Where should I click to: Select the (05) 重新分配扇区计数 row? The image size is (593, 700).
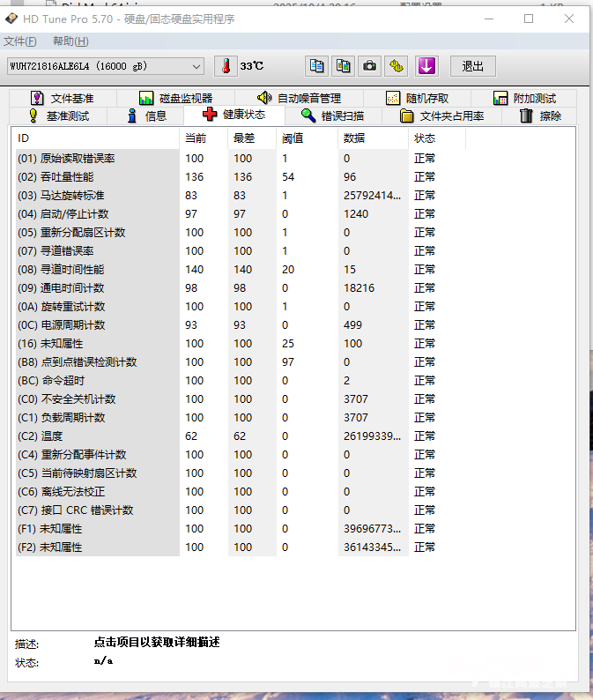tap(97, 233)
